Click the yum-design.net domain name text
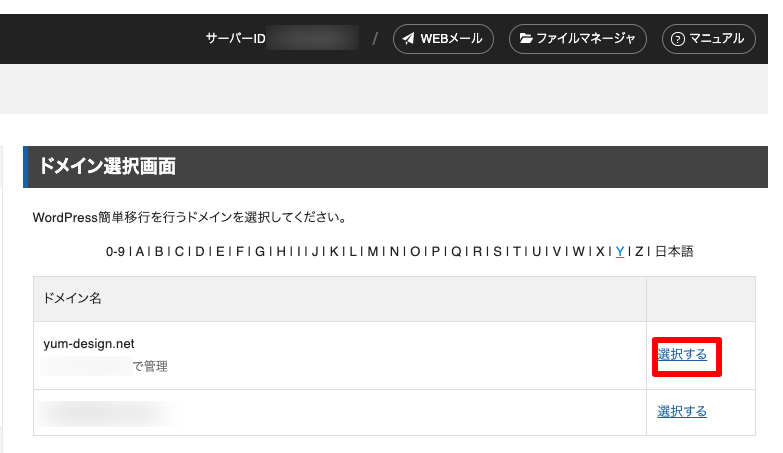The height and width of the screenshot is (453, 783). 89,344
